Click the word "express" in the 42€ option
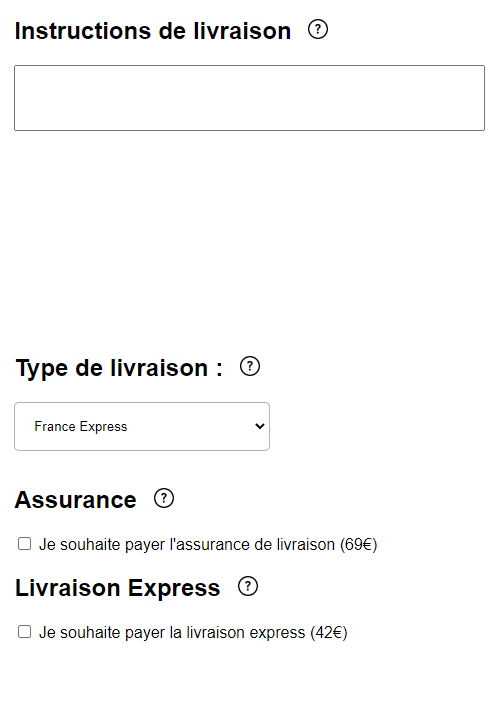Viewport: 488px width, 702px height. click(x=277, y=633)
